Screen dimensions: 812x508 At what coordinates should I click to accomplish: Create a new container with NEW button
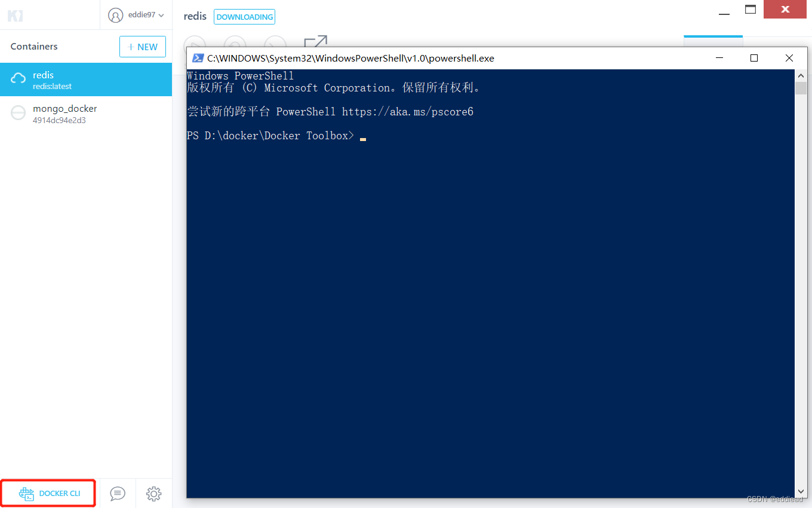(143, 47)
